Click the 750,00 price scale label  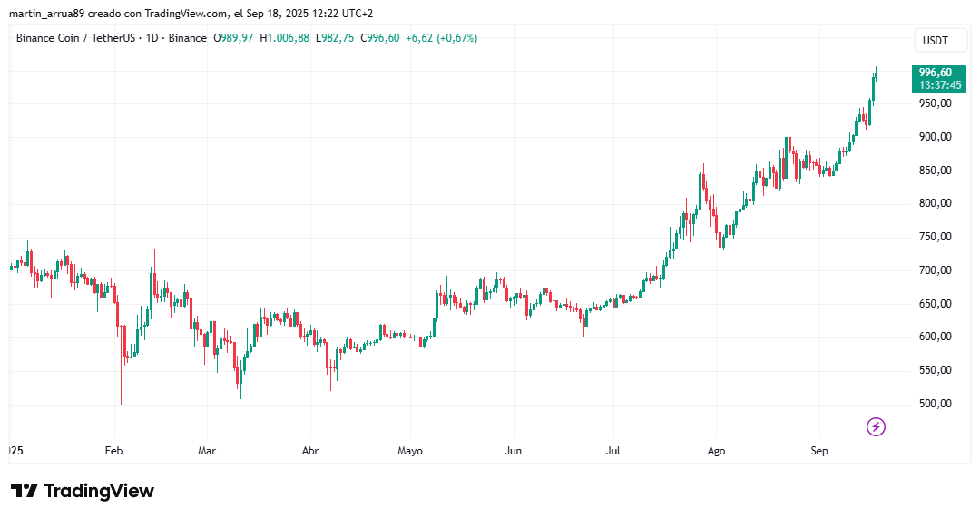935,237
